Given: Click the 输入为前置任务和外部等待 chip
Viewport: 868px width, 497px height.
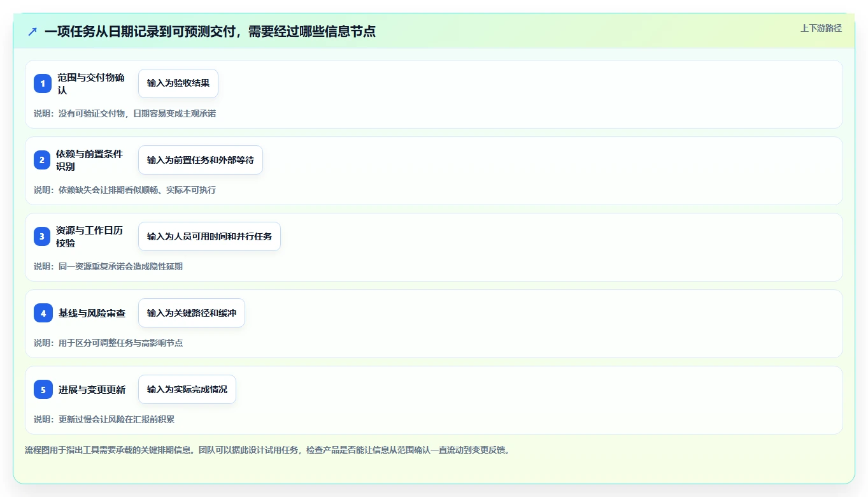Looking at the screenshot, I should click(x=201, y=160).
